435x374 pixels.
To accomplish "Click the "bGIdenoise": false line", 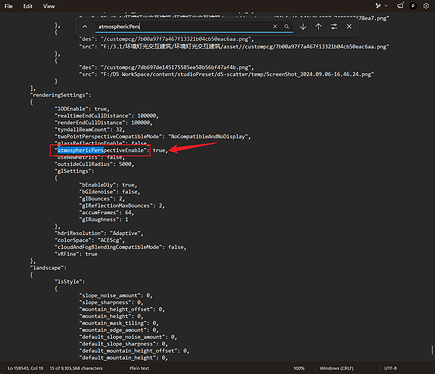I will point(110,192).
